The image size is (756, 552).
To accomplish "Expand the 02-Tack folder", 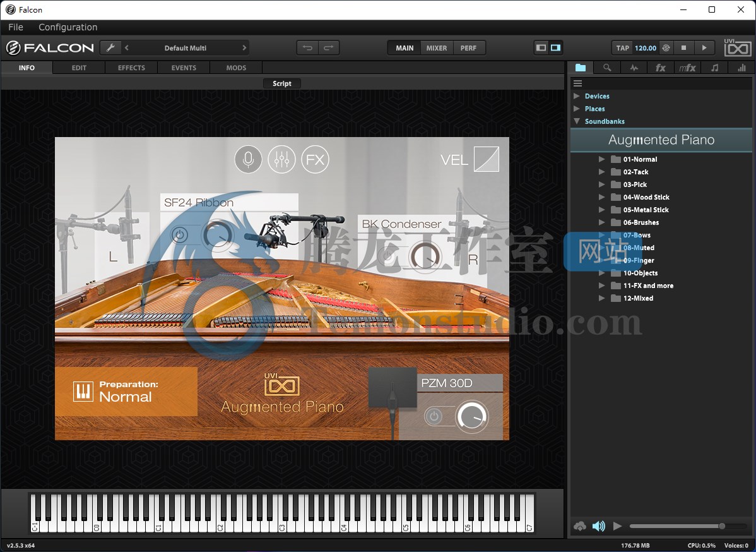I will tap(602, 171).
